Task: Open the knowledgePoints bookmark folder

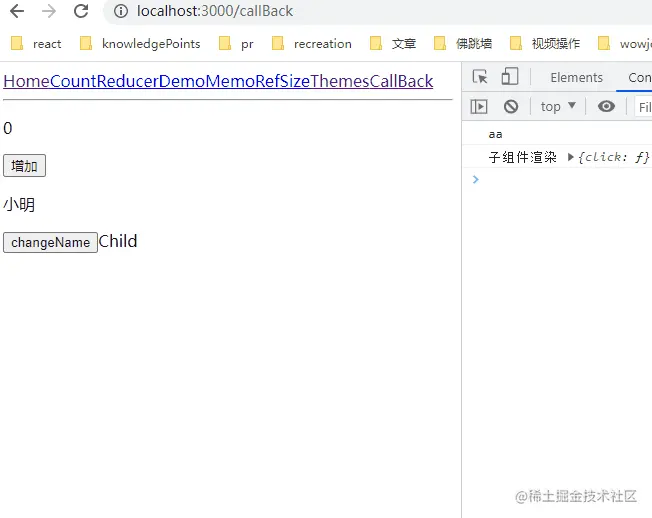Action: point(140,43)
